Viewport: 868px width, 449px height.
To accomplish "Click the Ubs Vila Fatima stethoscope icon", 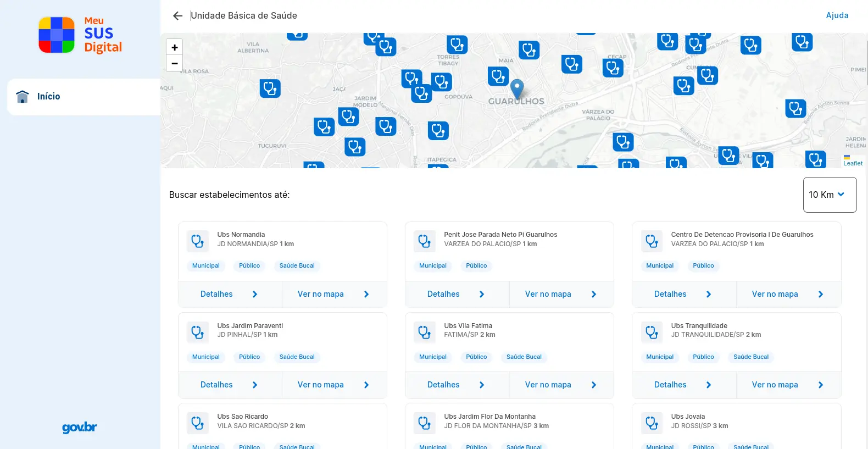I will pyautogui.click(x=425, y=332).
